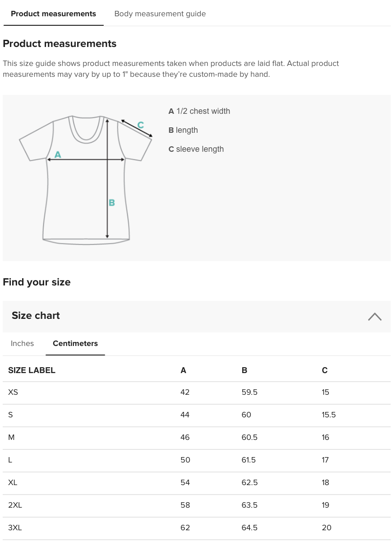
Task: Click the Size chart header
Action: pos(196,316)
